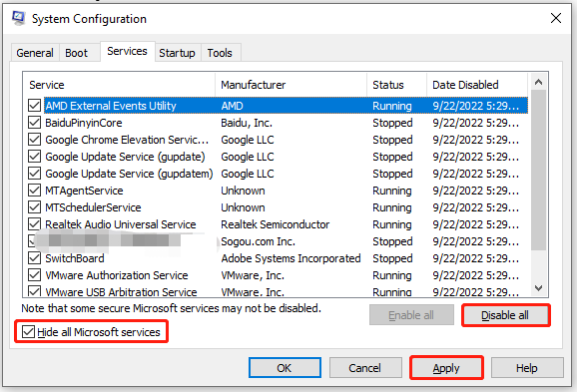Click the Enable all button

click(411, 315)
